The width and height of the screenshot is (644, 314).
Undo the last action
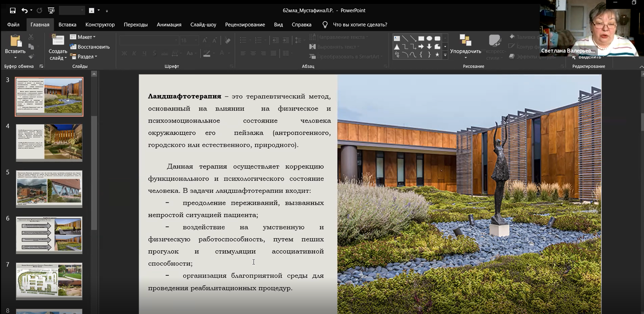coord(24,11)
